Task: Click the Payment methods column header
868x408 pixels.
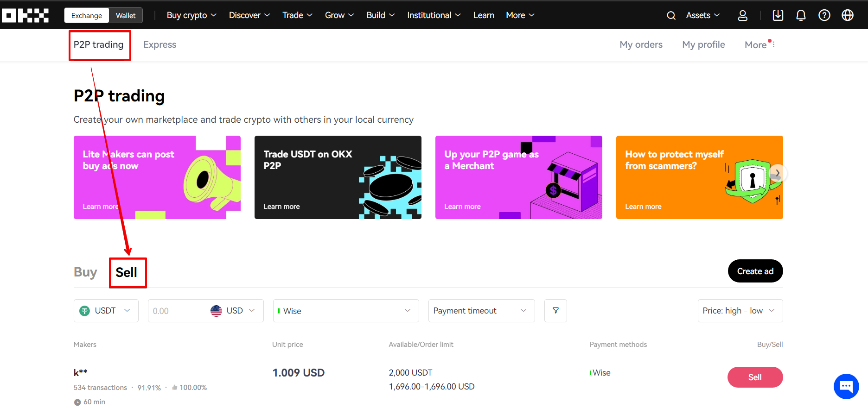Action: tap(618, 345)
